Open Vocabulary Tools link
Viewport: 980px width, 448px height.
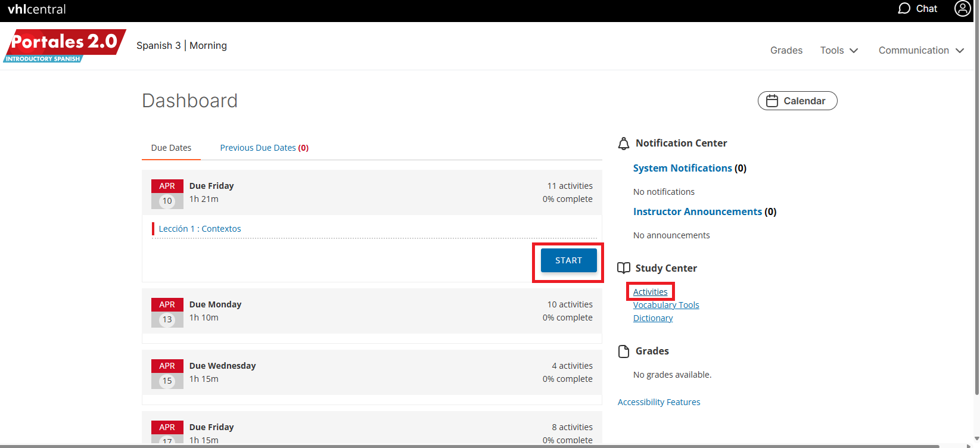point(666,305)
